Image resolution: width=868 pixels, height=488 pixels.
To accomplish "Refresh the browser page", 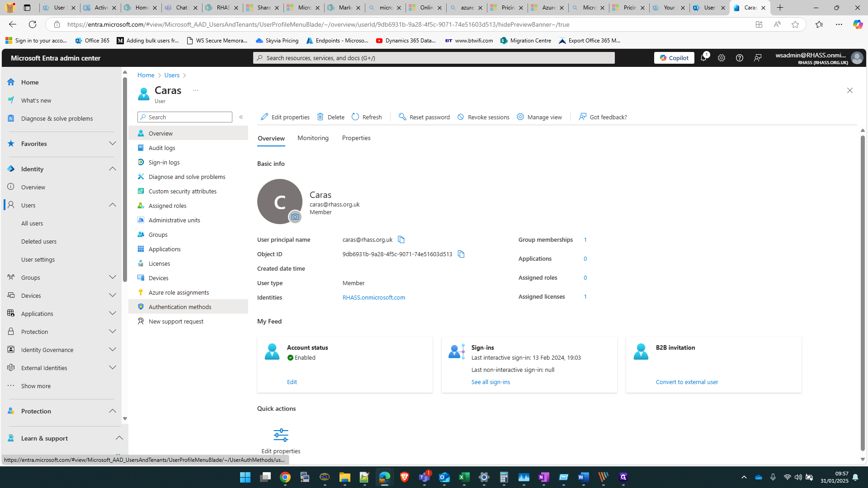I will point(33,24).
